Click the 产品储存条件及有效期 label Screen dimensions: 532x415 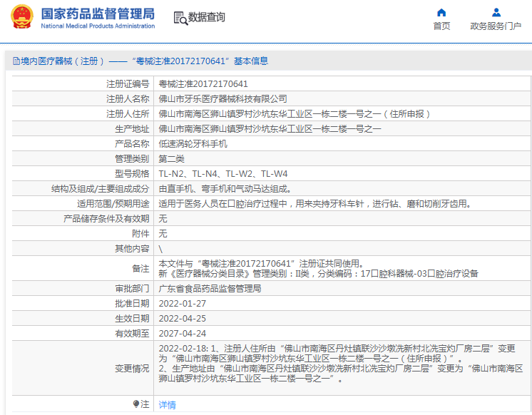[x=106, y=218]
